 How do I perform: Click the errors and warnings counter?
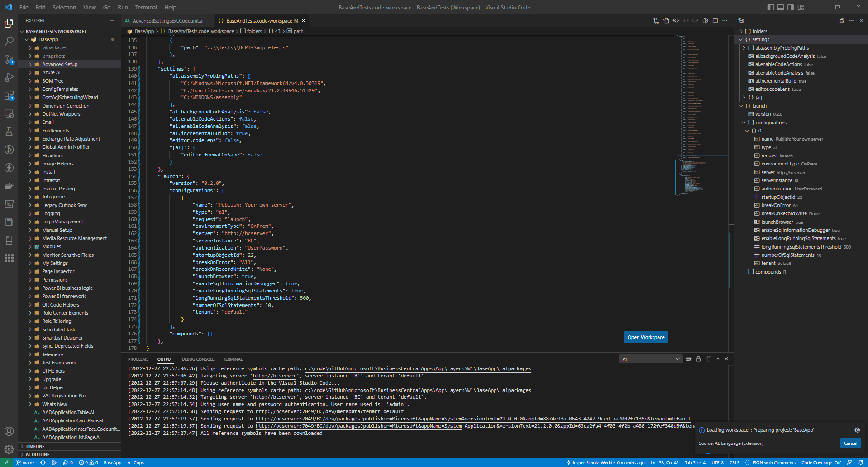point(88,462)
